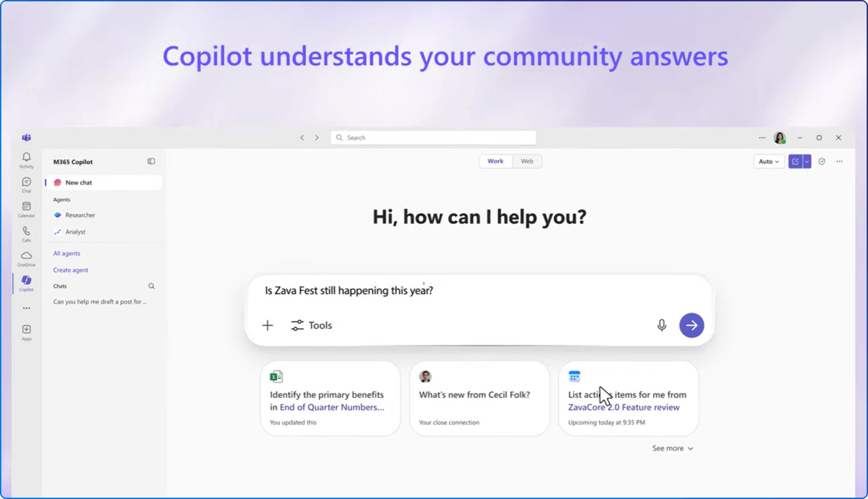Go back with the left arrow
Screen dimensions: 868x499
tap(302, 138)
